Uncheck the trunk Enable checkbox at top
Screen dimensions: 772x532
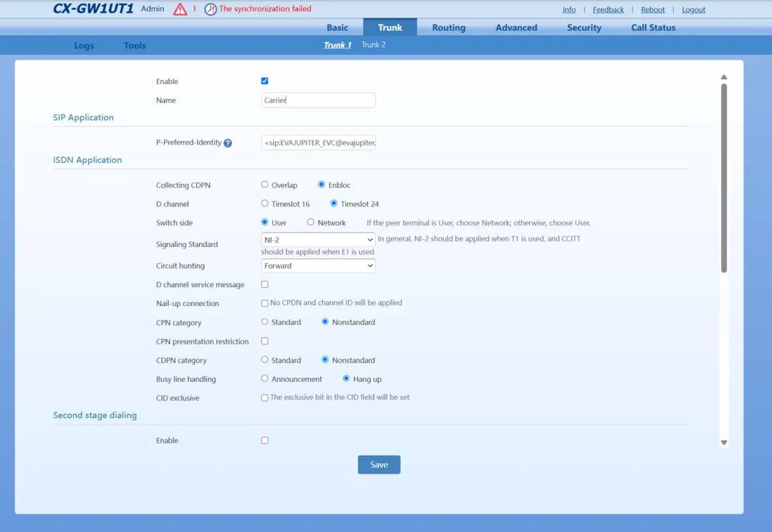coord(265,81)
